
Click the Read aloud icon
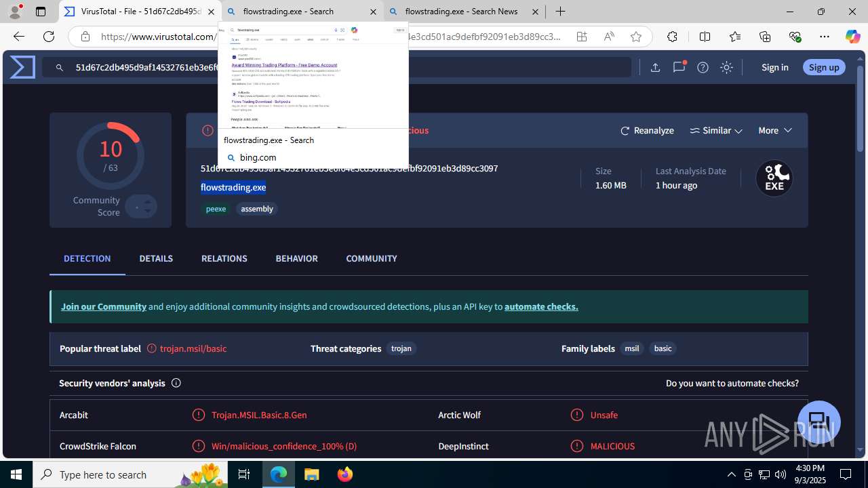[609, 37]
